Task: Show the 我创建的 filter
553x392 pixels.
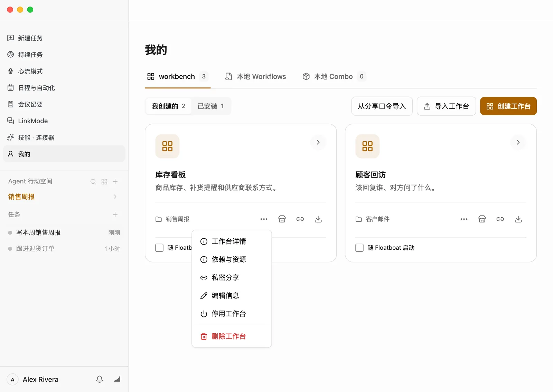Action: coord(169,106)
